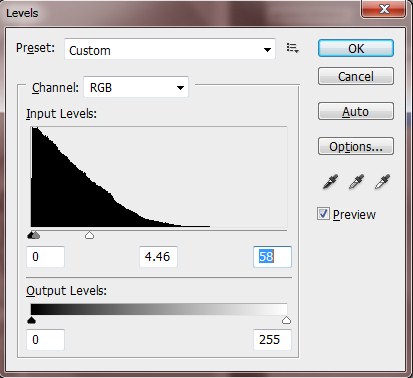The height and width of the screenshot is (378, 413).
Task: Cancel the Levels dialog
Action: click(x=356, y=76)
